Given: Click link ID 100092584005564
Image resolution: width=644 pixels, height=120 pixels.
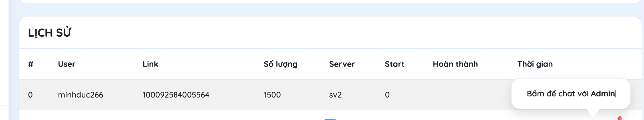Looking at the screenshot, I should (x=176, y=95).
